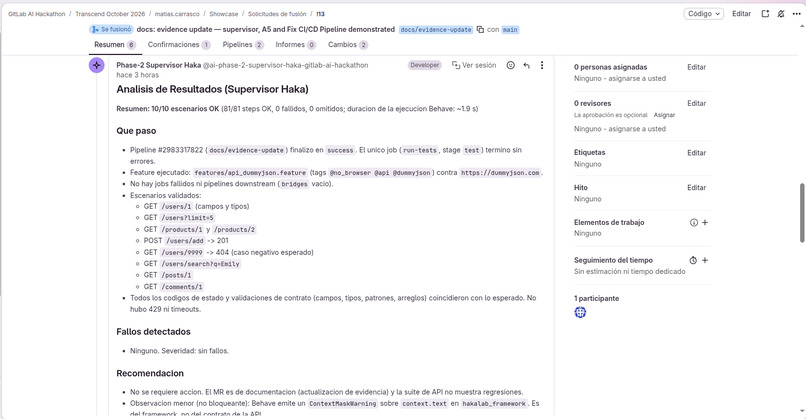Copy the source branch name icon

(x=480, y=29)
